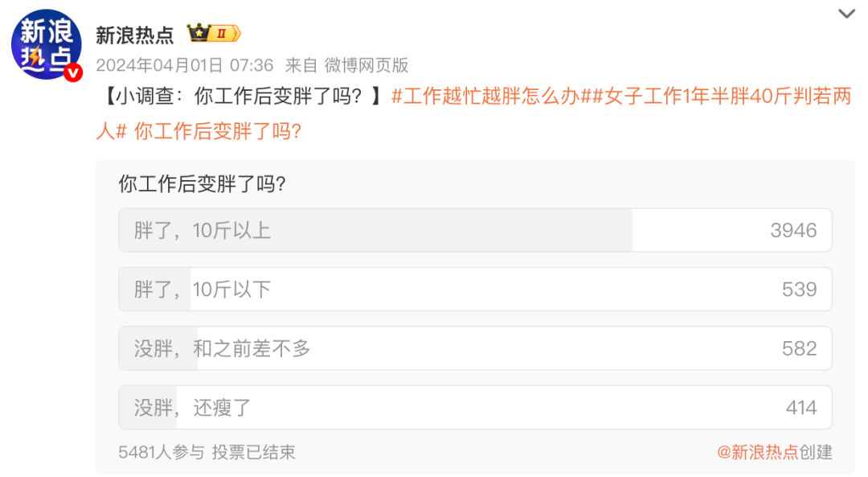Click the 微博网页版 source link

click(x=366, y=65)
